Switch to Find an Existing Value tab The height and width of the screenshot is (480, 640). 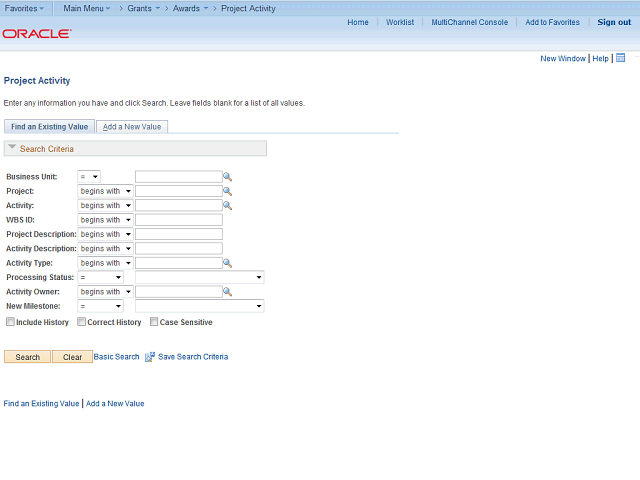(x=49, y=127)
